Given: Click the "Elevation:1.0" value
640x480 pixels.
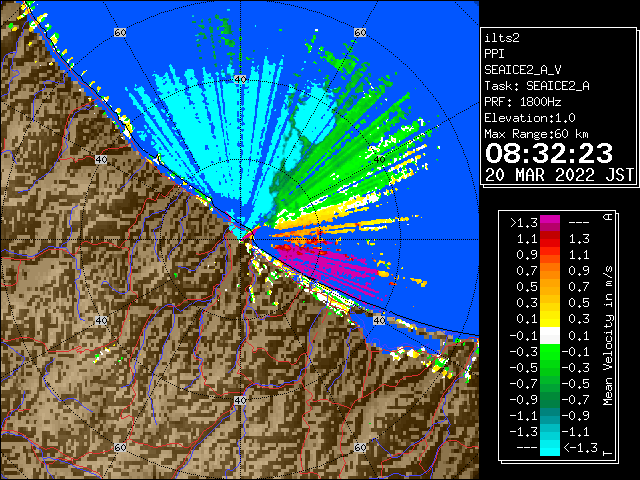Looking at the screenshot, I should [530, 118].
